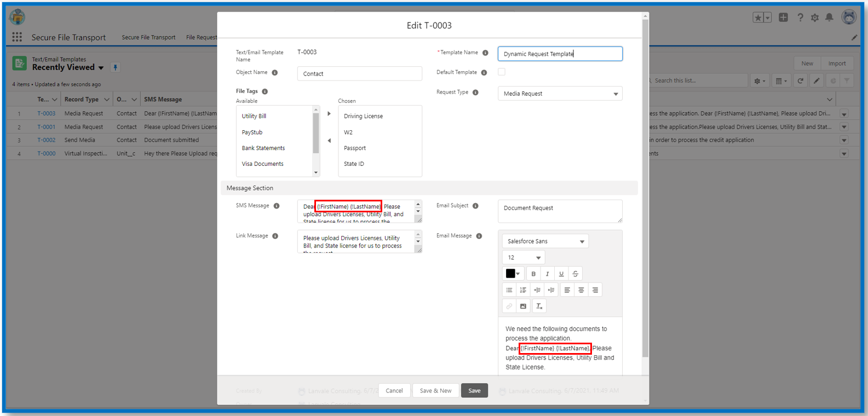This screenshot has height=416, width=868.
Task: Open row actions for the T-0003 row
Action: [x=844, y=114]
